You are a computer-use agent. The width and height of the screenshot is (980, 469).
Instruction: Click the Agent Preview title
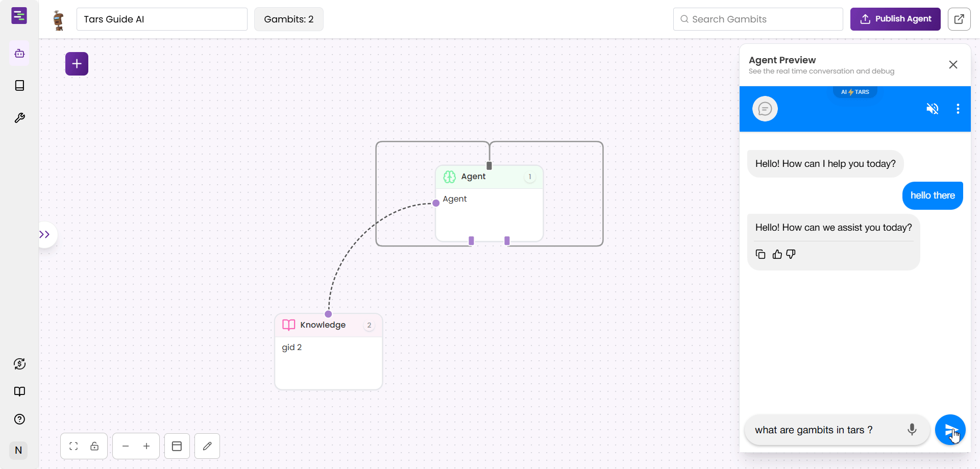click(782, 60)
